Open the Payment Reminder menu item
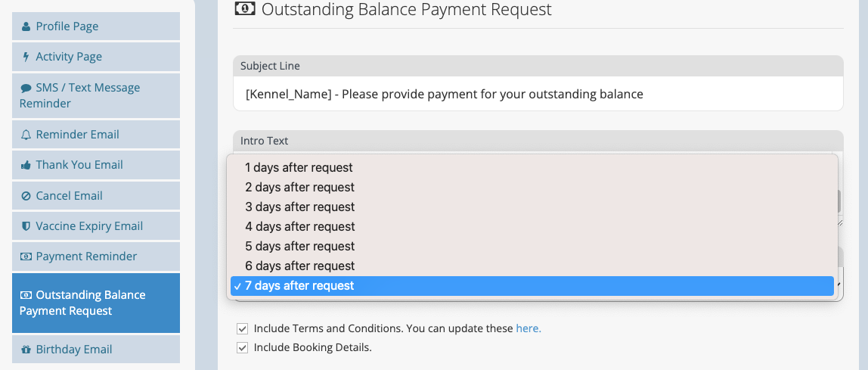868x370 pixels. [x=96, y=257]
